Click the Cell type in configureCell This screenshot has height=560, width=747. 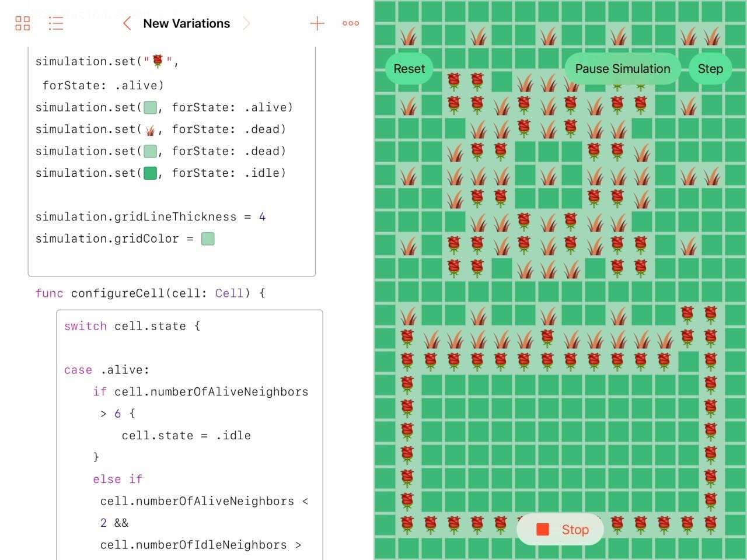pyautogui.click(x=229, y=293)
